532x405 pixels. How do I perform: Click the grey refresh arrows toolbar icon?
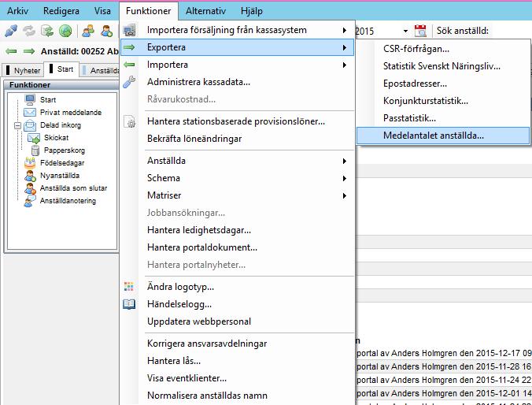click(29, 31)
